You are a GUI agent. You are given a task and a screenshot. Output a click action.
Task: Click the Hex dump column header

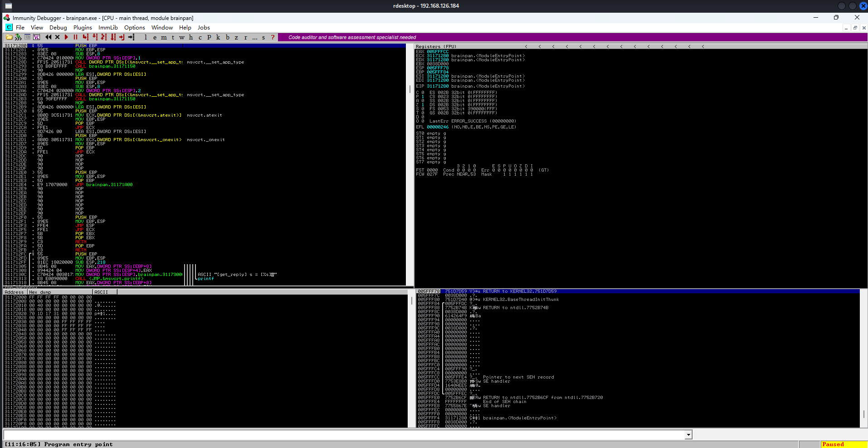[x=60, y=292]
